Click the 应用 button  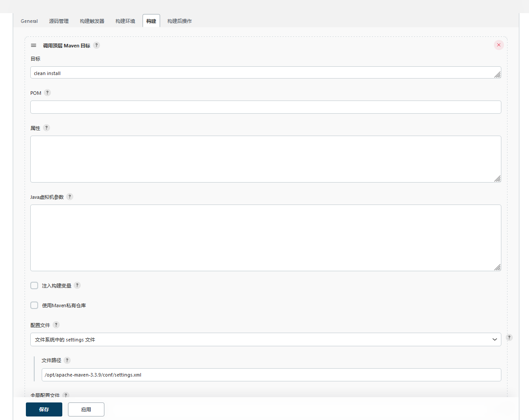[x=86, y=409]
